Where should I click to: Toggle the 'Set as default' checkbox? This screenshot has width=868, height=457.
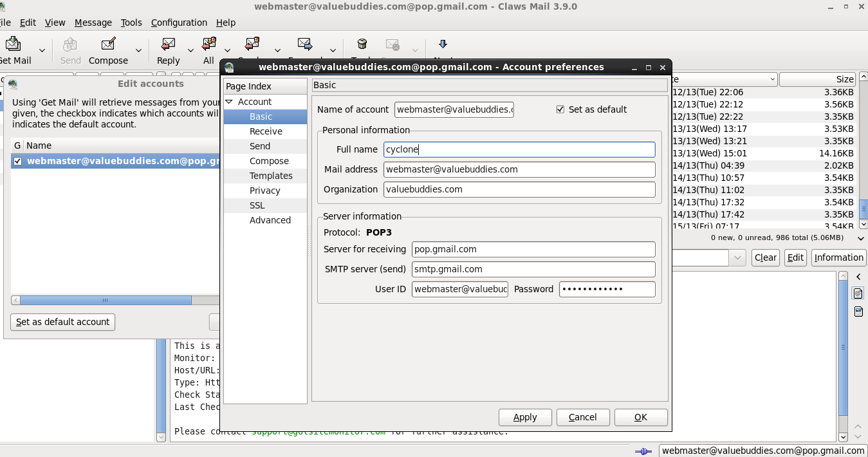tap(560, 109)
